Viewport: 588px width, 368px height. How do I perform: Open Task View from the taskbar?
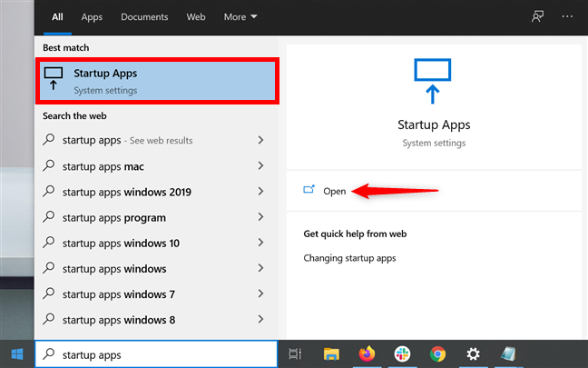point(295,353)
